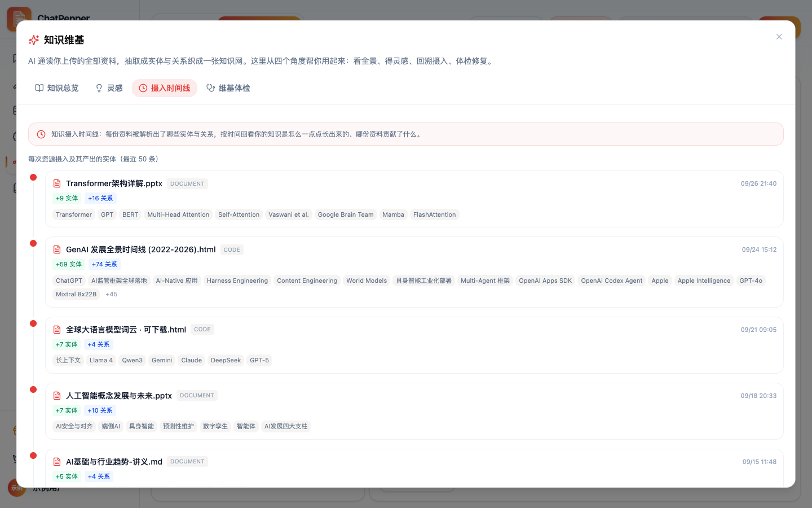
Task: Click the +9 实体 badge
Action: point(67,198)
